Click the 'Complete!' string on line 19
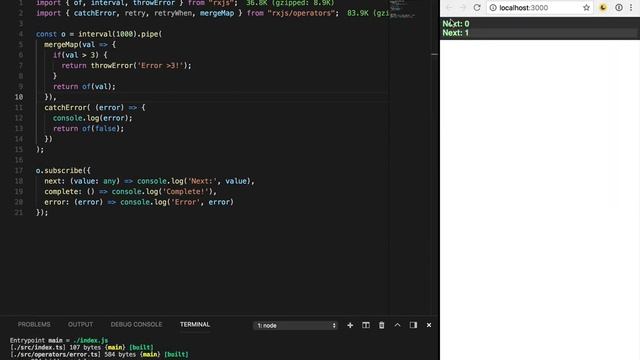 coord(186,191)
